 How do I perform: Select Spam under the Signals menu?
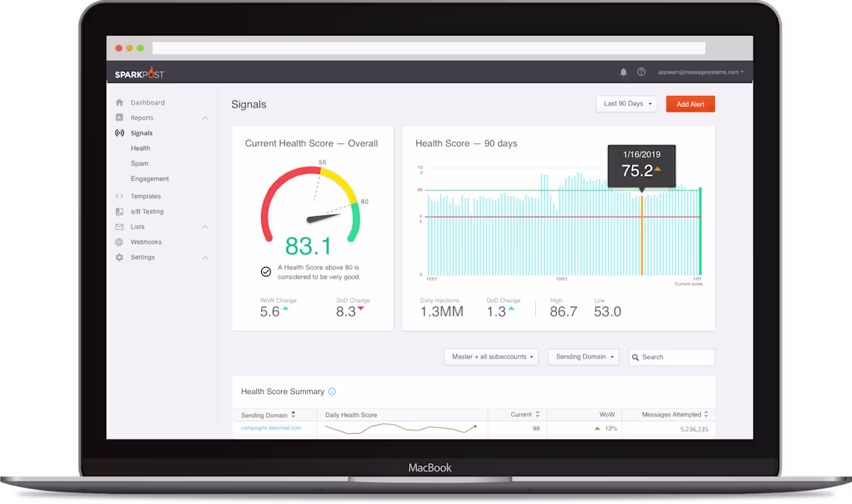pos(139,163)
